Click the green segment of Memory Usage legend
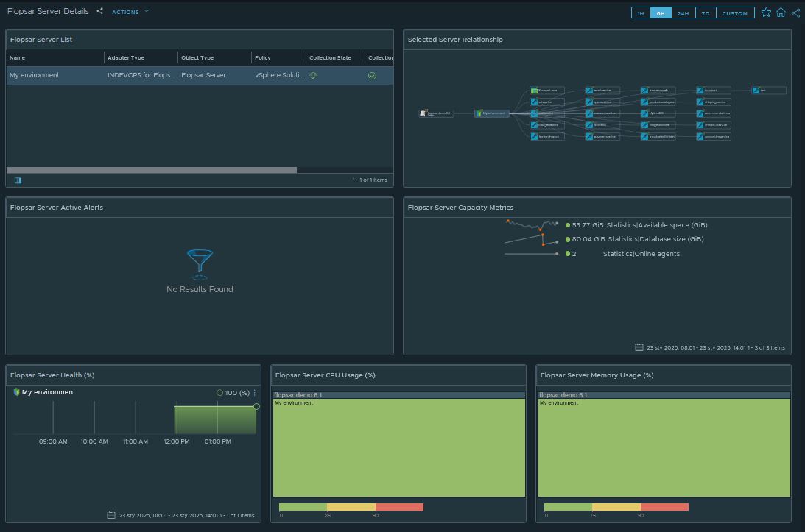 click(x=568, y=507)
